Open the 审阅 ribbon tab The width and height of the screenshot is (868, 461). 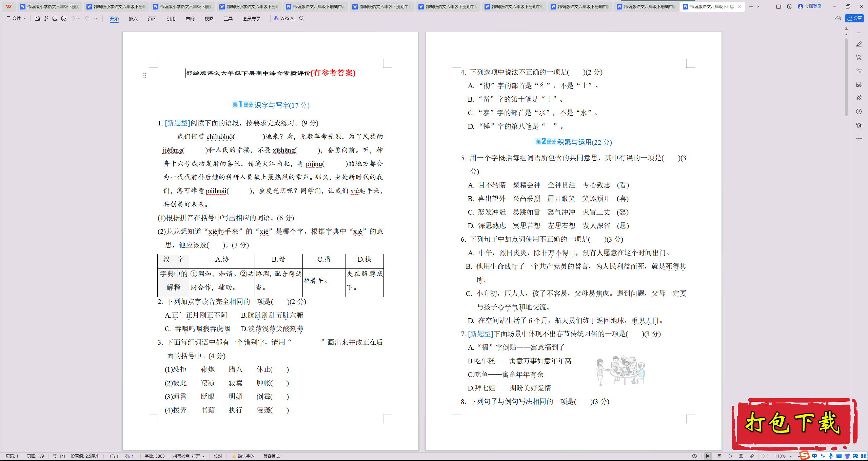click(x=190, y=19)
